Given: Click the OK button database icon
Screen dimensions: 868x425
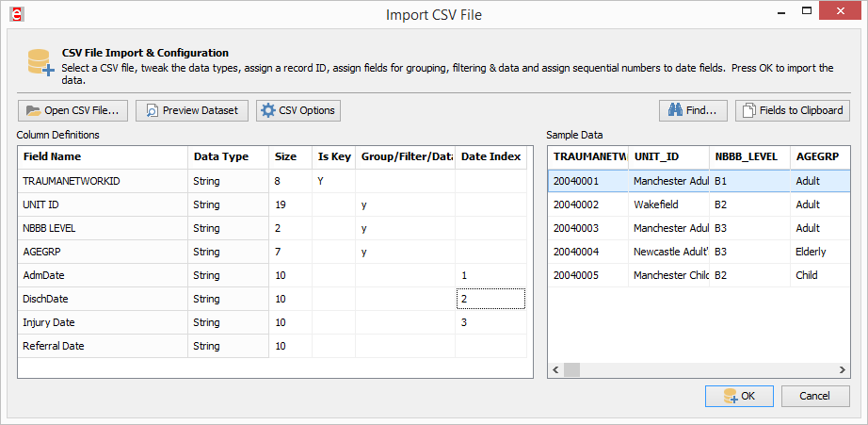Looking at the screenshot, I should tap(730, 396).
